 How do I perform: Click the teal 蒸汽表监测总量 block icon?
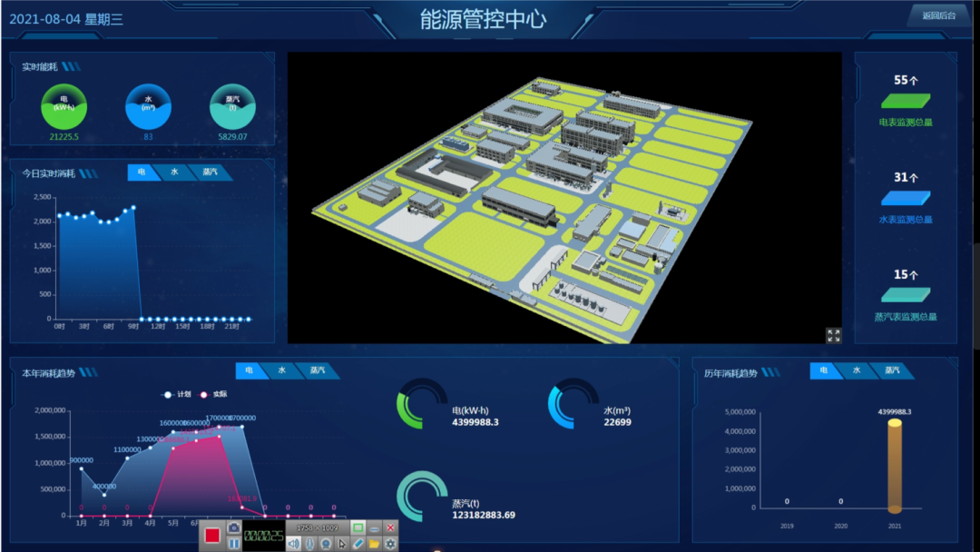[906, 295]
